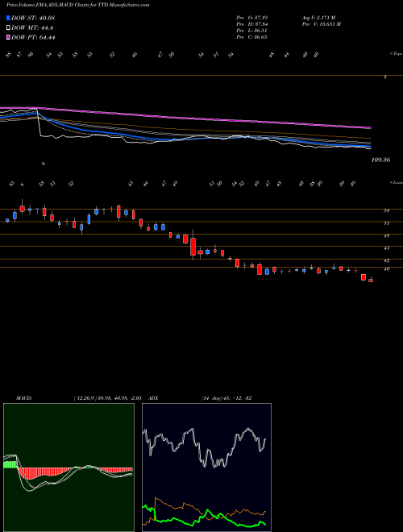Click the magenta DOW PT legend swatch
This screenshot has width=403, height=532.
[8, 37]
